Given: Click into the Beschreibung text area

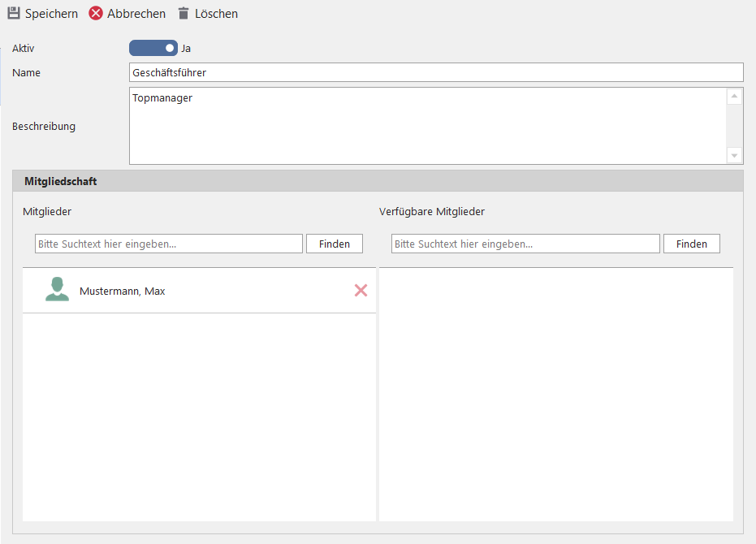Looking at the screenshot, I should click(427, 126).
